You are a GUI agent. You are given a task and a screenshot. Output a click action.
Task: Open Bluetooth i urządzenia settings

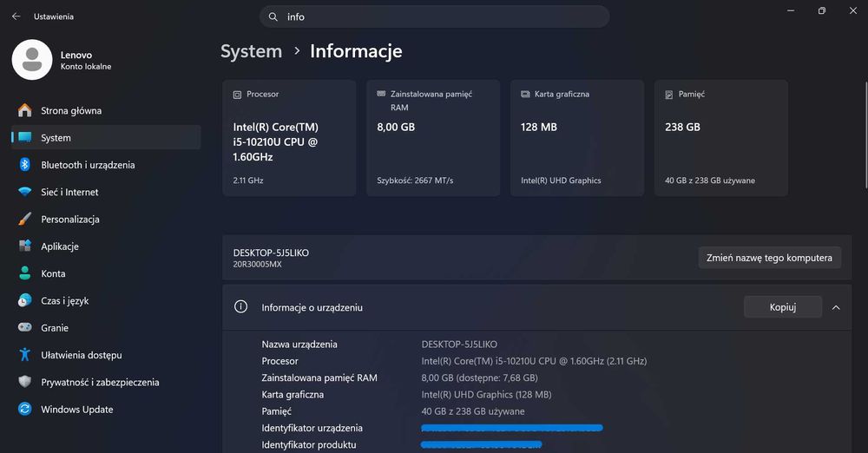click(x=106, y=165)
